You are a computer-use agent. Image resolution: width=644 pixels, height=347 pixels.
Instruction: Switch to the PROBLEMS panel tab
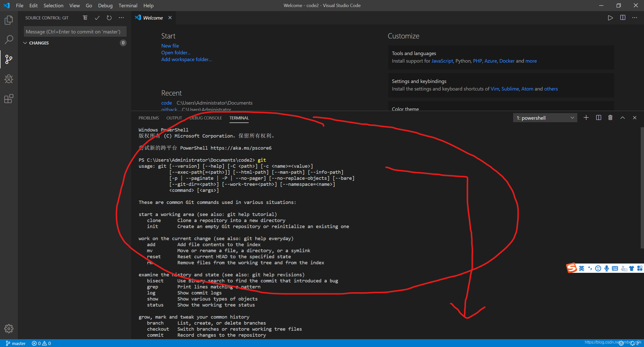[x=149, y=118]
